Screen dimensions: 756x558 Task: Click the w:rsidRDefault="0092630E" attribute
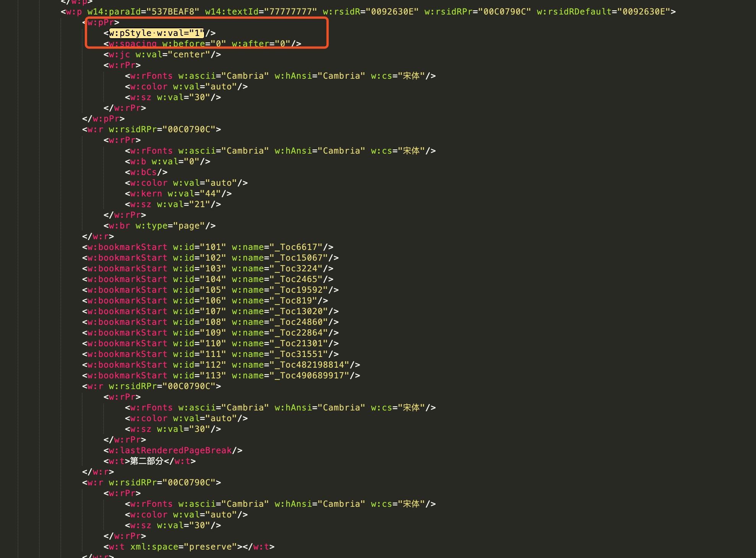point(603,12)
